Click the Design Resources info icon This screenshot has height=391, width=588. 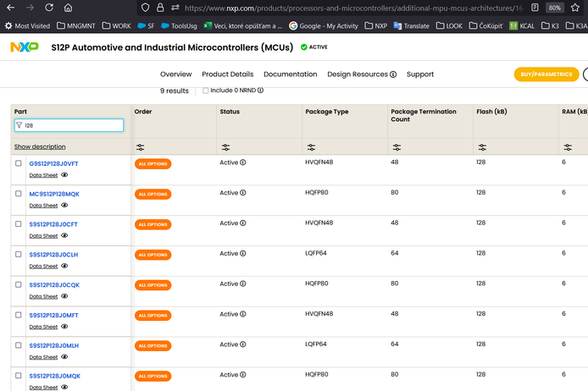393,74
